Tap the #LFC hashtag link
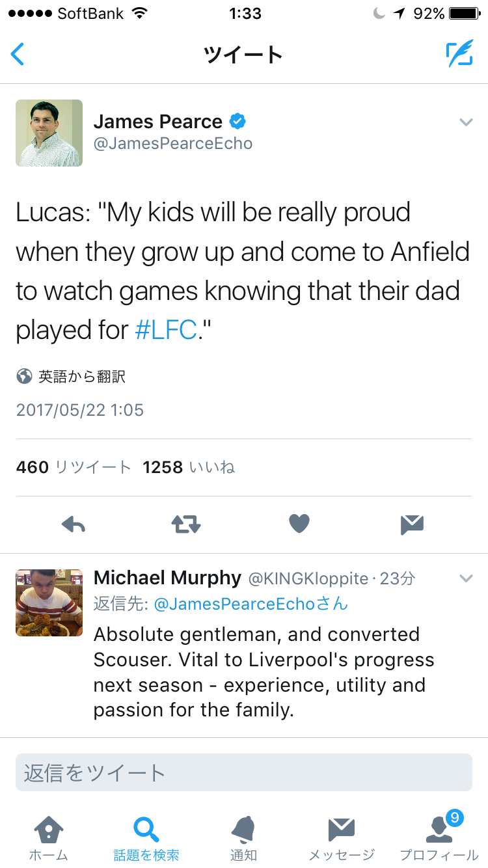Screen dimensions: 488x868 [165, 330]
